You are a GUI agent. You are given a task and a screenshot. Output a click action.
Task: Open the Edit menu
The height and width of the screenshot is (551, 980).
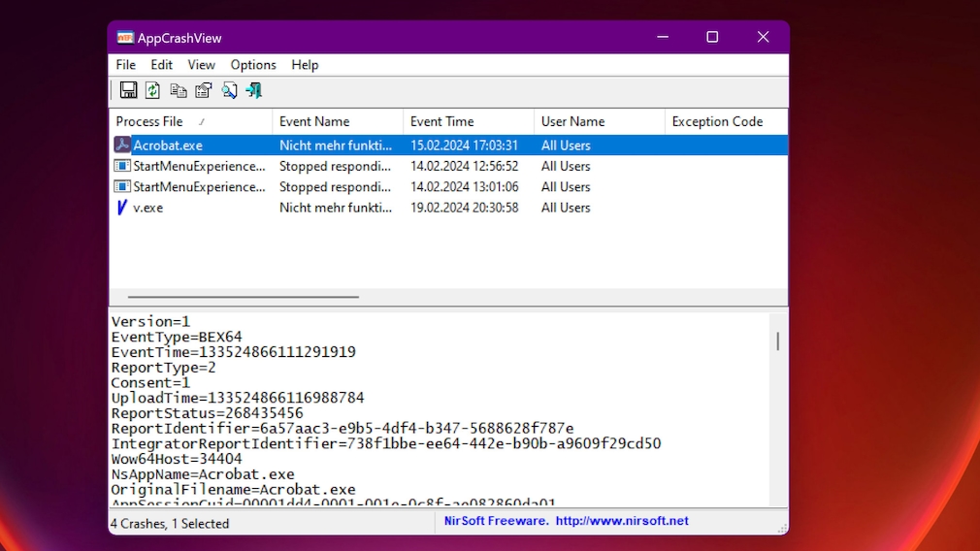(x=161, y=65)
